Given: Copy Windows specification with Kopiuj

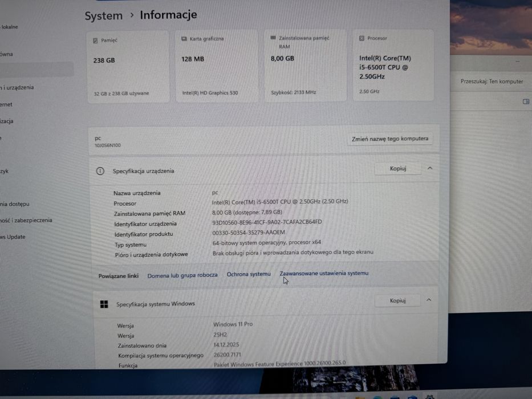Looking at the screenshot, I should 397,300.
